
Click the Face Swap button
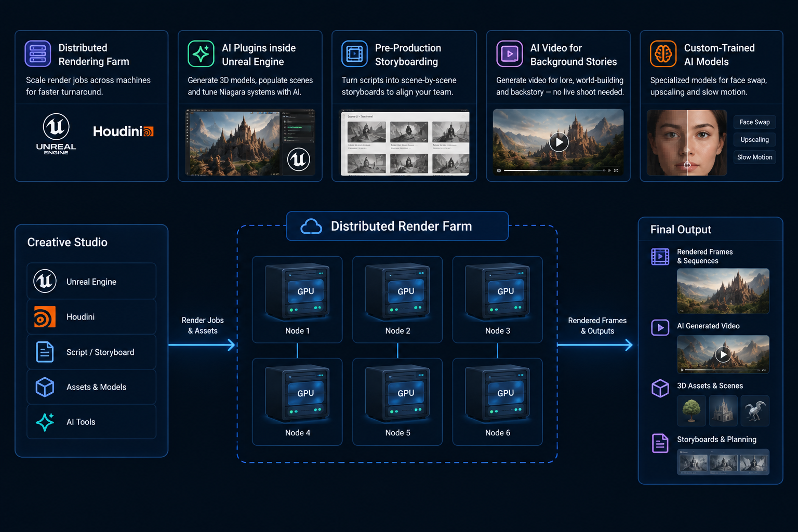point(754,122)
